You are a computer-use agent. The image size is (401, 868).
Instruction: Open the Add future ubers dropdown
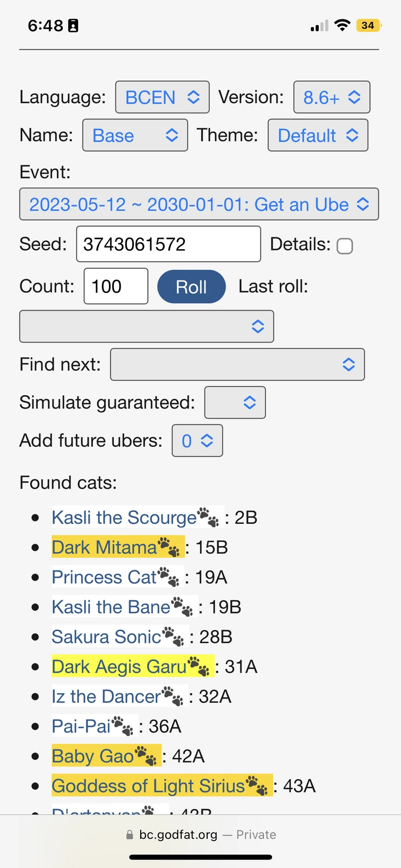[197, 440]
